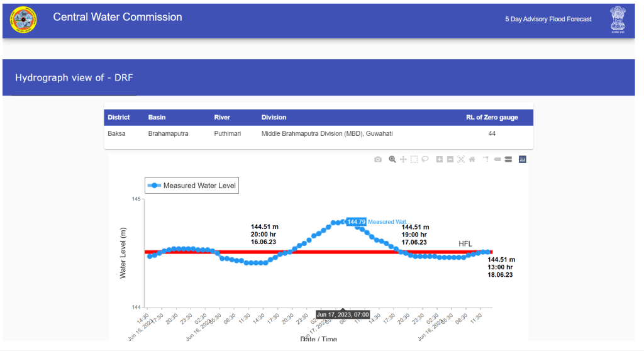Enable show closest data on hover

(497, 160)
